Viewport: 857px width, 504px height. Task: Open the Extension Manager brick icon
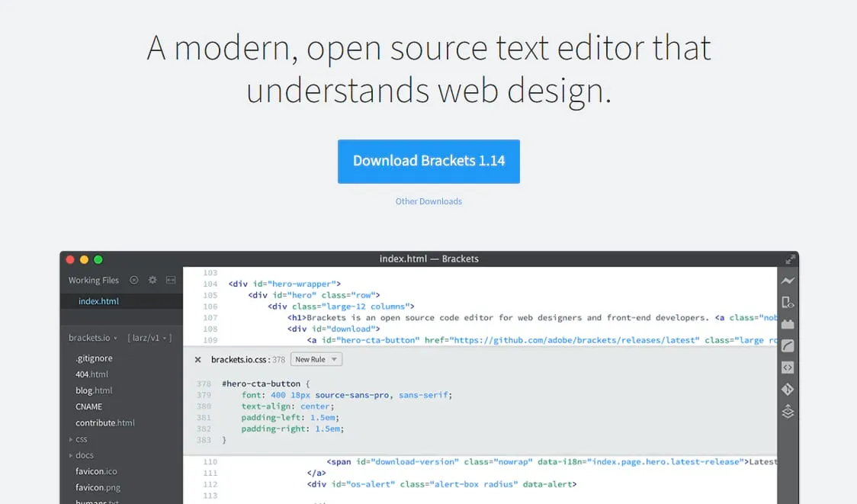coord(787,324)
